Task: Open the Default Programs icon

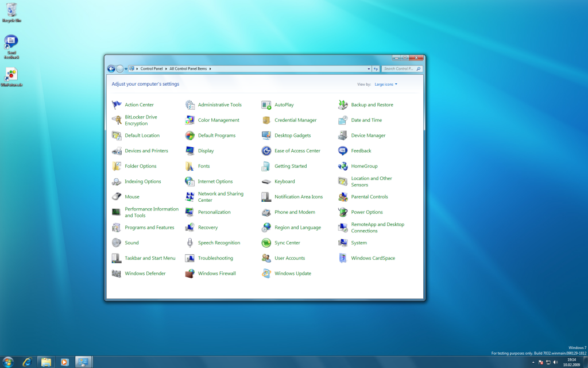Action: click(x=189, y=136)
